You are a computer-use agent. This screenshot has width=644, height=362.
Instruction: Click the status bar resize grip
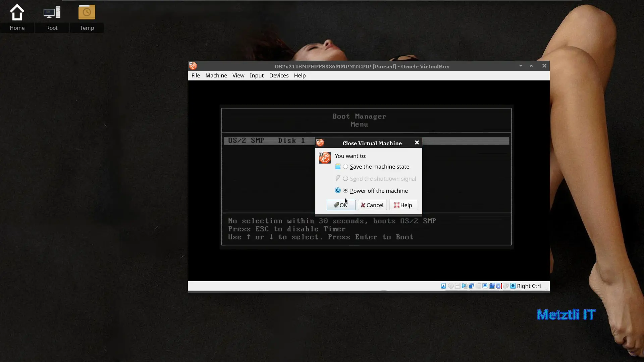[x=547, y=288]
